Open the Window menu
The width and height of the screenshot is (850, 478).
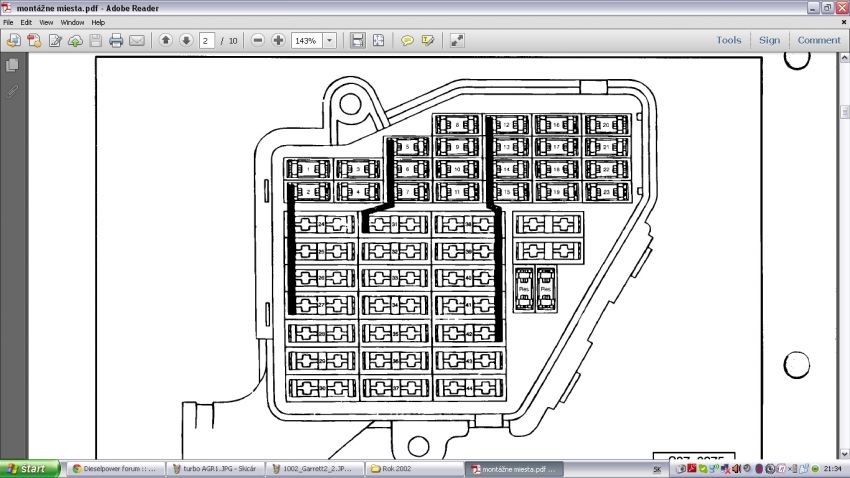click(x=72, y=22)
